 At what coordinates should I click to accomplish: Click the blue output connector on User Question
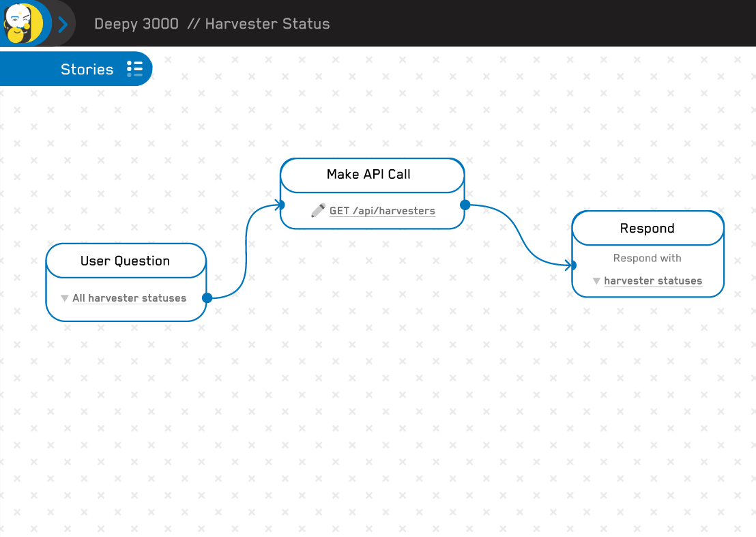click(207, 297)
